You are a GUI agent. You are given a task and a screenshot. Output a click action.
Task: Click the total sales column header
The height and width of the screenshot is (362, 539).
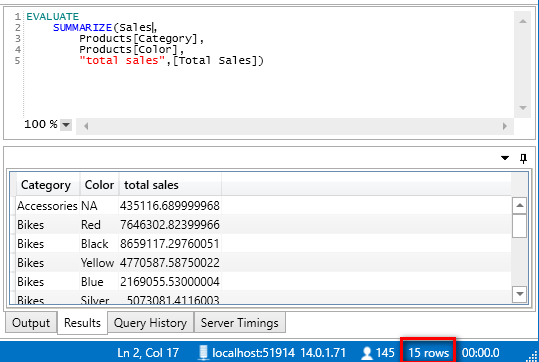tap(170, 185)
